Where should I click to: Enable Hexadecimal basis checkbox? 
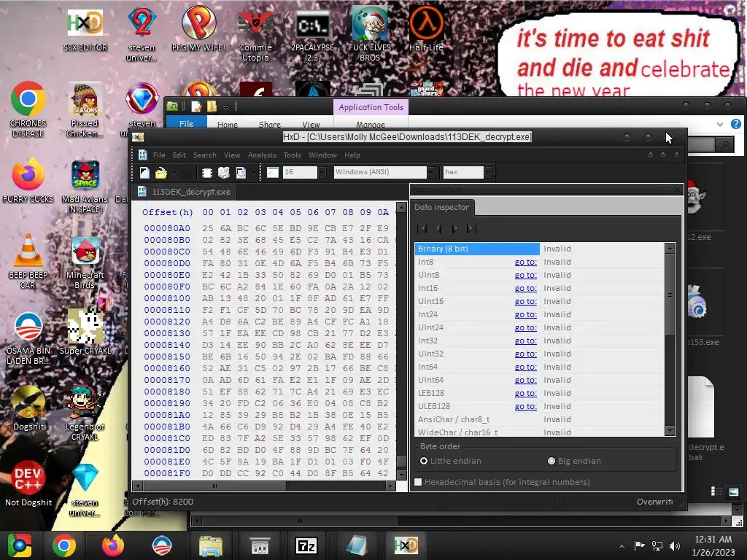418,482
